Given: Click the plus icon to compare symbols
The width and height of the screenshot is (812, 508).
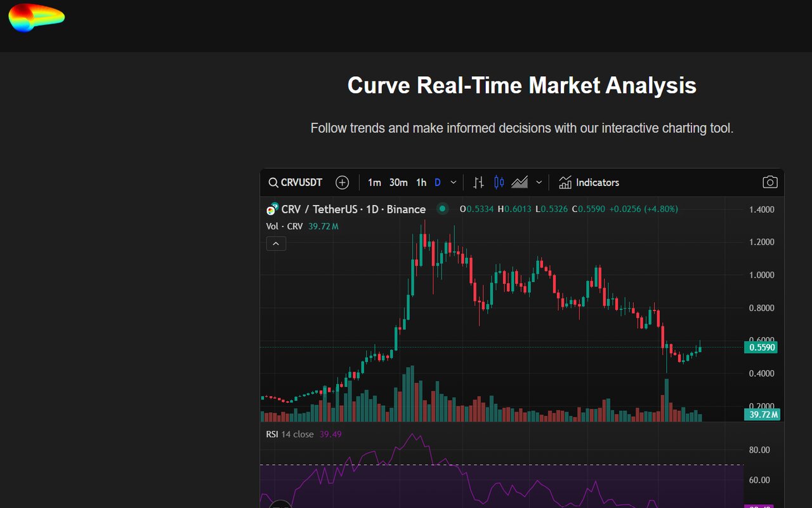Looking at the screenshot, I should (x=342, y=182).
